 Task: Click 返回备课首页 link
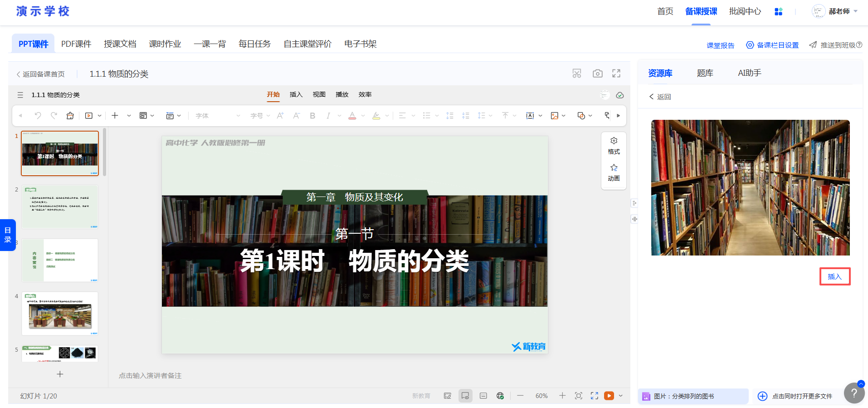(40, 74)
